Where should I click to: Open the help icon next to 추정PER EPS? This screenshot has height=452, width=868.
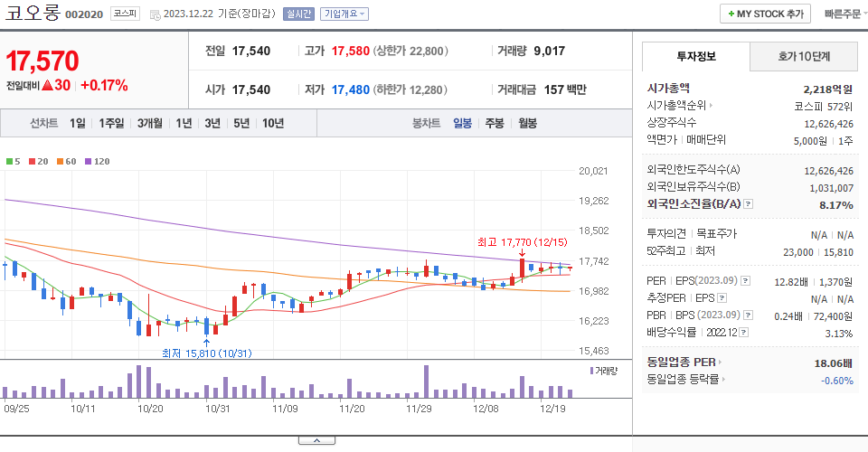coord(722,298)
